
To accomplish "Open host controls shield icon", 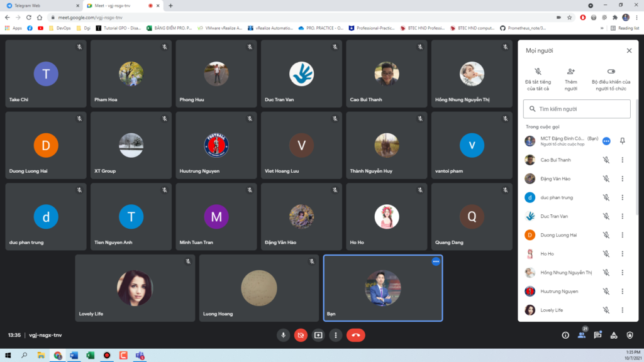I will pos(630,335).
